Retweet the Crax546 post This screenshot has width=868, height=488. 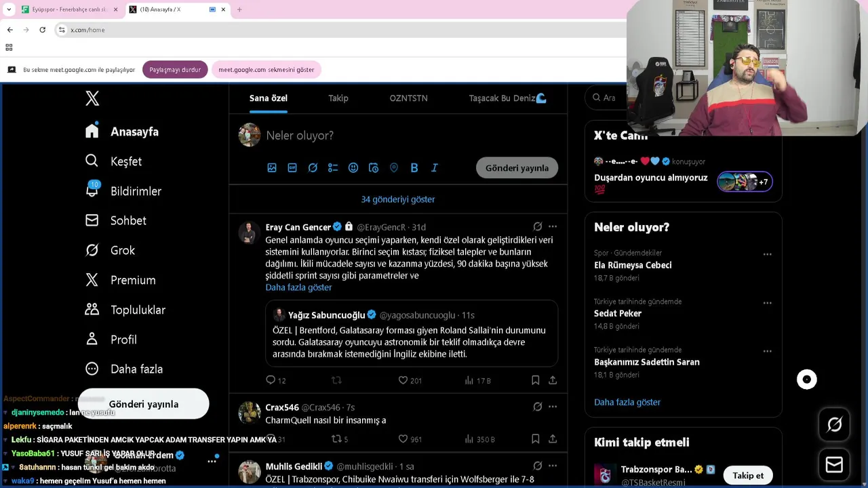pos(336,439)
